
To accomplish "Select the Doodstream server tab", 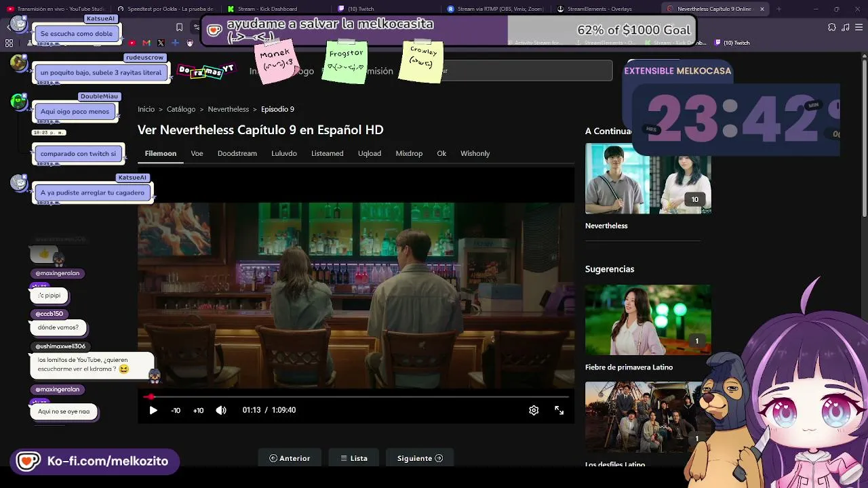I will point(237,153).
